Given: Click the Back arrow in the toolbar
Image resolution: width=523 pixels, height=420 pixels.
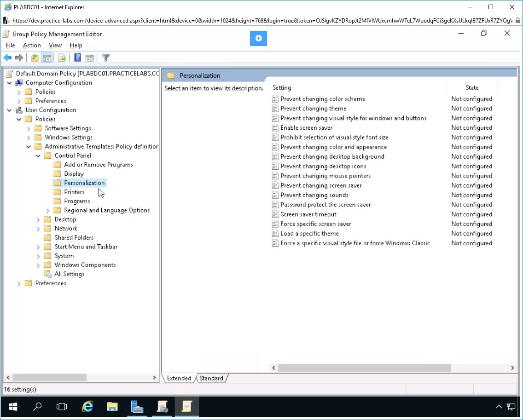Looking at the screenshot, I should tap(8, 58).
